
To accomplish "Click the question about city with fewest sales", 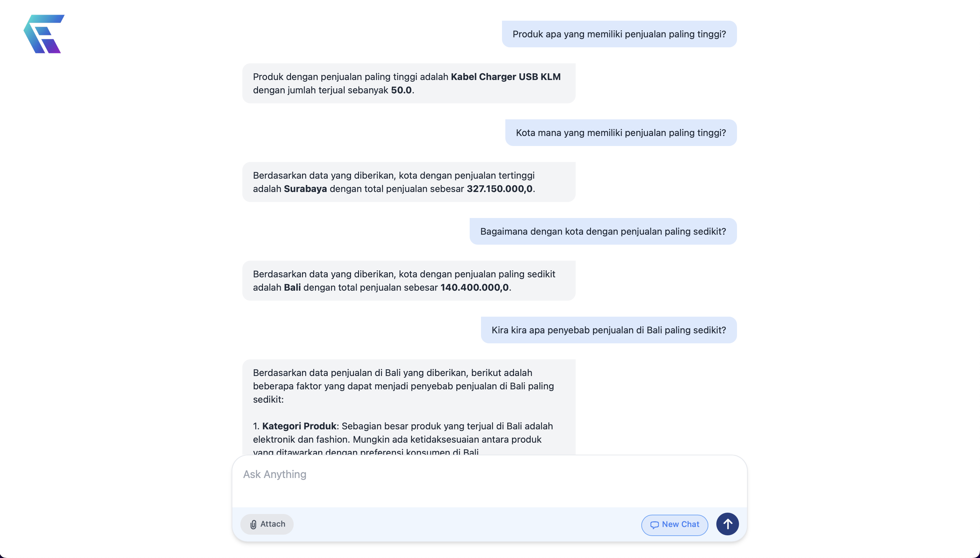I will 603,231.
